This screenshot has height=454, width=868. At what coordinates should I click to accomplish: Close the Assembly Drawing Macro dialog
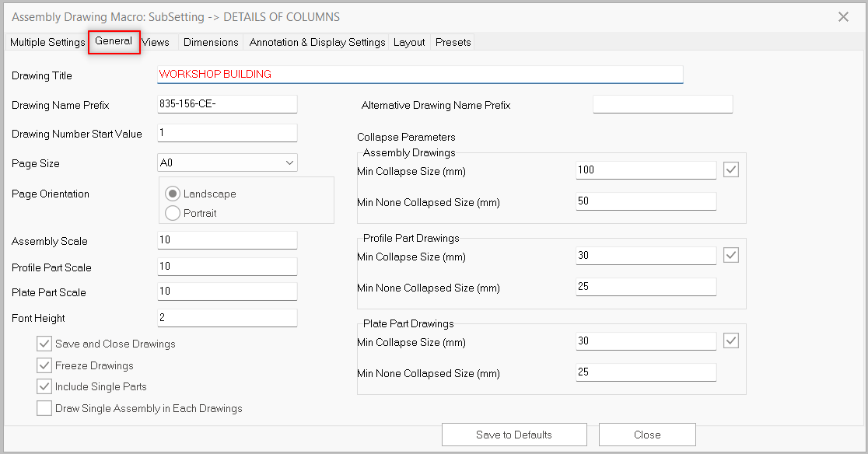pyautogui.click(x=843, y=16)
